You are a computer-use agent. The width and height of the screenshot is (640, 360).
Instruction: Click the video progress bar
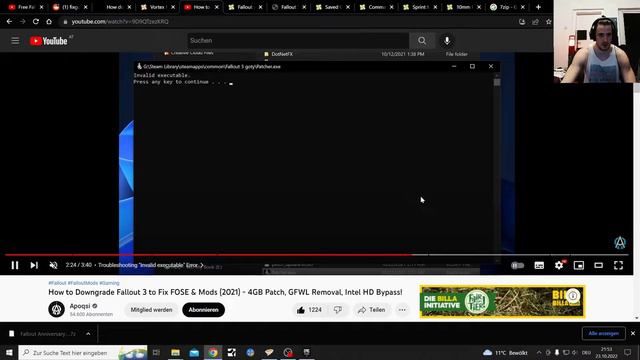pos(317,255)
